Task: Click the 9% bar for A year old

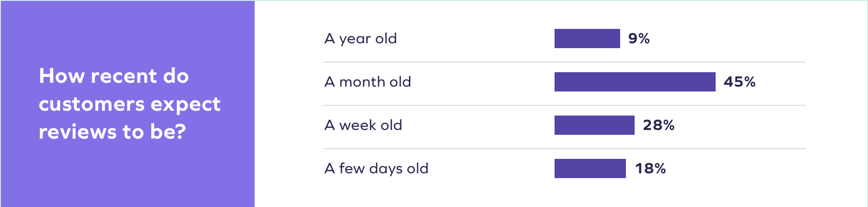Action: pyautogui.click(x=587, y=39)
